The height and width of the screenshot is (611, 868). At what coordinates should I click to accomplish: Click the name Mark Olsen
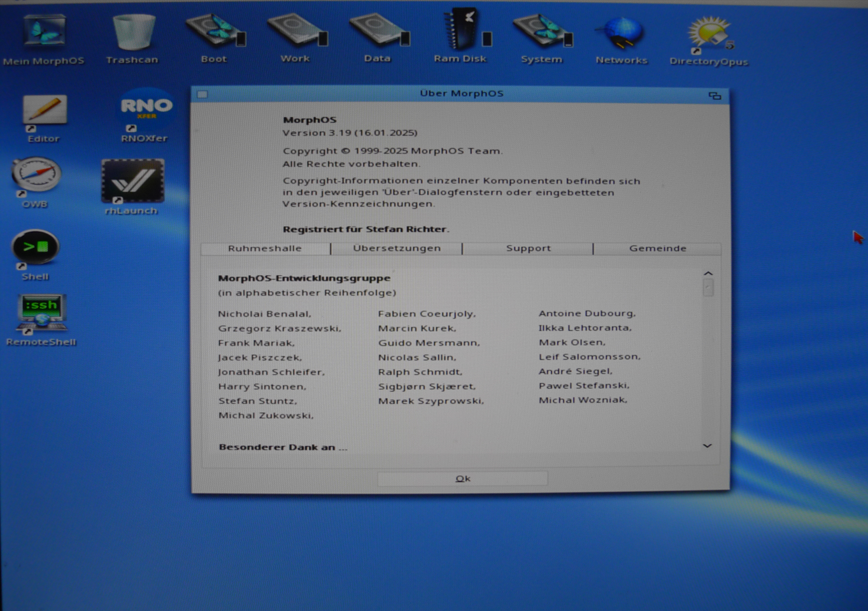tap(572, 342)
